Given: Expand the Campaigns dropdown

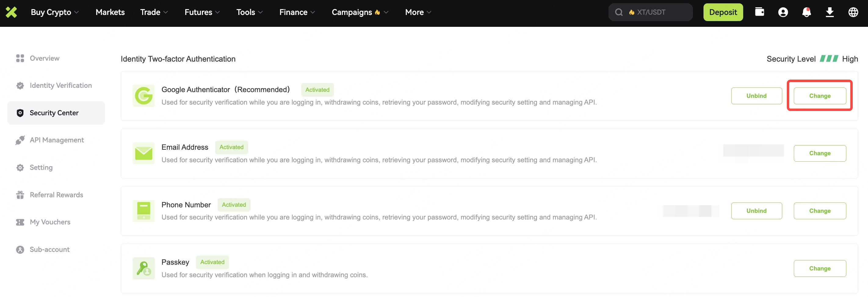Looking at the screenshot, I should click(360, 12).
